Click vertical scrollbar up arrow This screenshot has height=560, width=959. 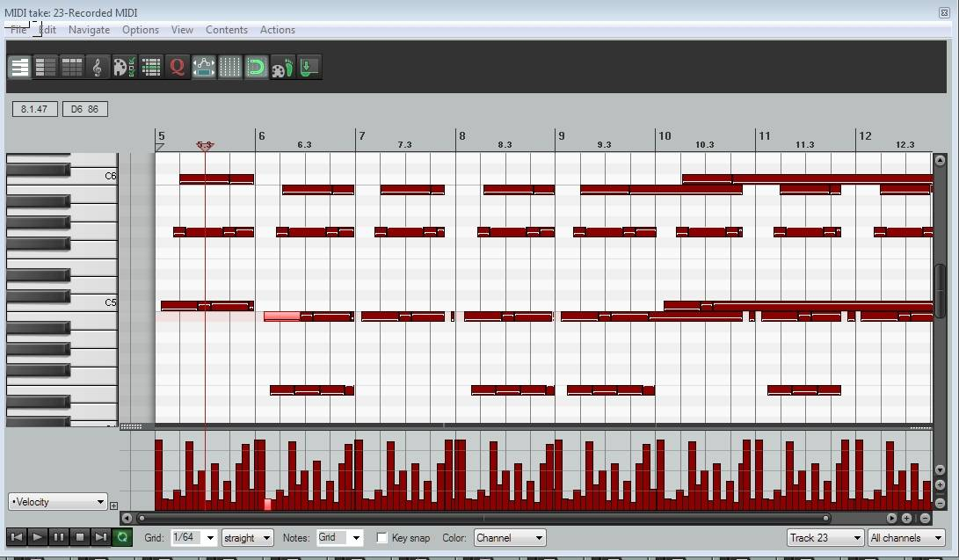pos(940,160)
